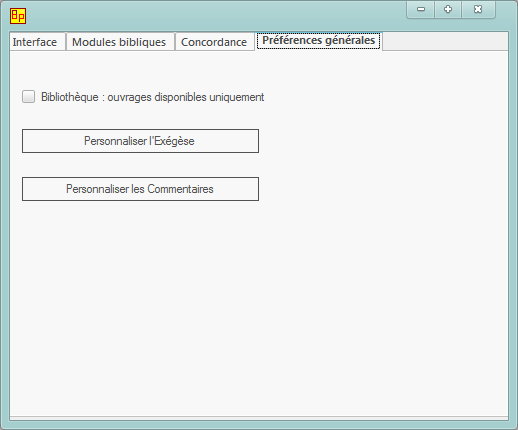Click the empty title bar area

(x=213, y=15)
